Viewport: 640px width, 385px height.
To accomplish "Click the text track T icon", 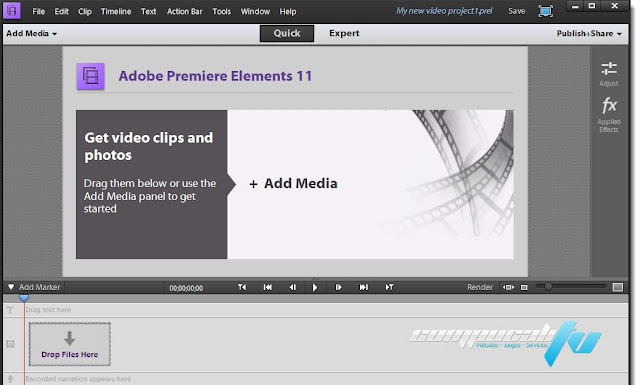I will coord(11,310).
